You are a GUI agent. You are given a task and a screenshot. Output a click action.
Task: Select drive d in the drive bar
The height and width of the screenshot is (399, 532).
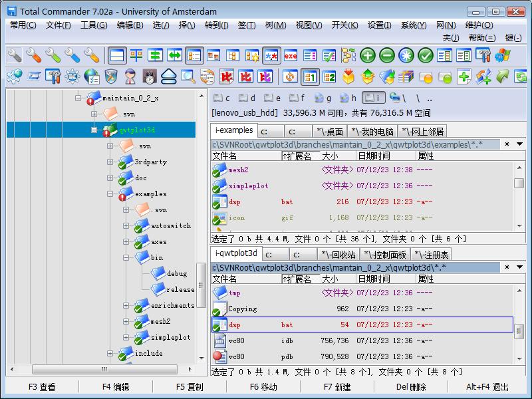click(x=247, y=98)
